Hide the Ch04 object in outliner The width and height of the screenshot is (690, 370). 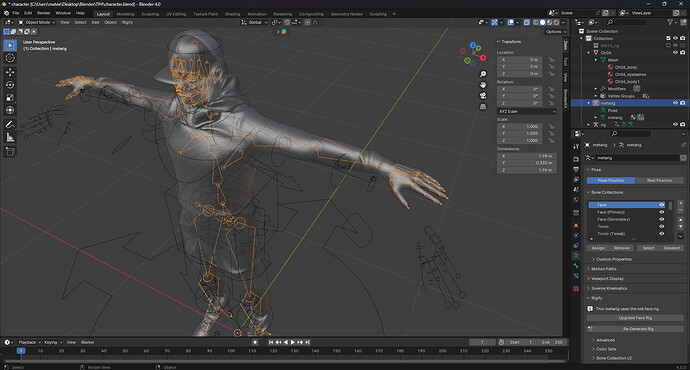(x=675, y=52)
